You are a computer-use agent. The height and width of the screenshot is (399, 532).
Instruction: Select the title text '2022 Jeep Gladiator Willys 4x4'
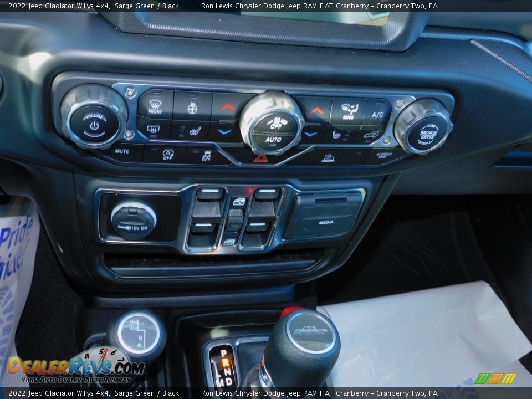(59, 6)
